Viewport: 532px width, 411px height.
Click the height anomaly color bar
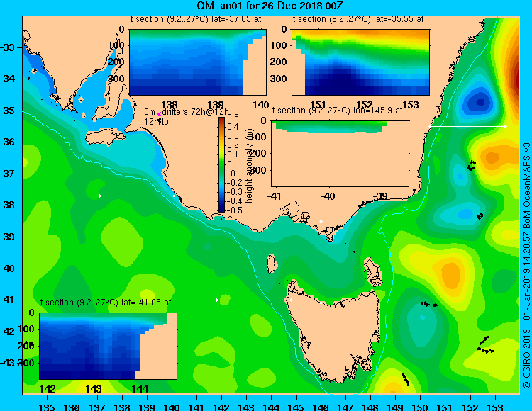pos(221,164)
